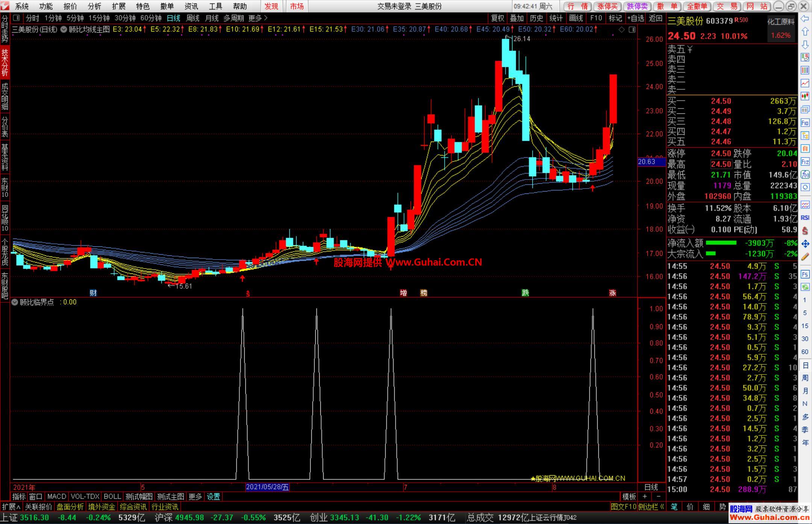Click the blue four-way move arrows icon
The image size is (812, 524).
[x=805, y=244]
